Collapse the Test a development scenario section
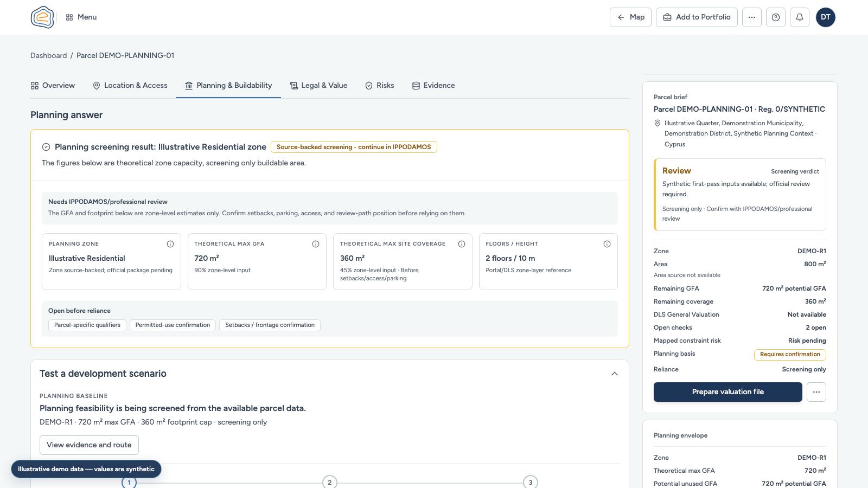Screen dimensions: 868x488 pyautogui.click(x=615, y=374)
